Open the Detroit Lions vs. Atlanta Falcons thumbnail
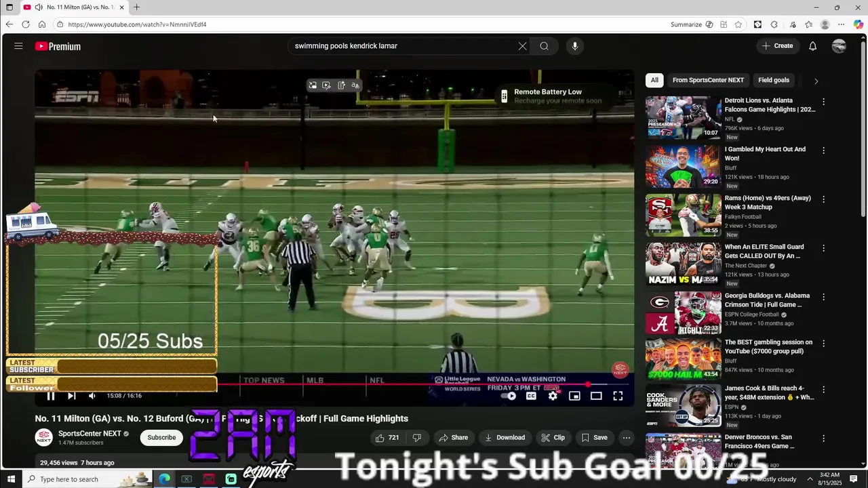 (683, 117)
